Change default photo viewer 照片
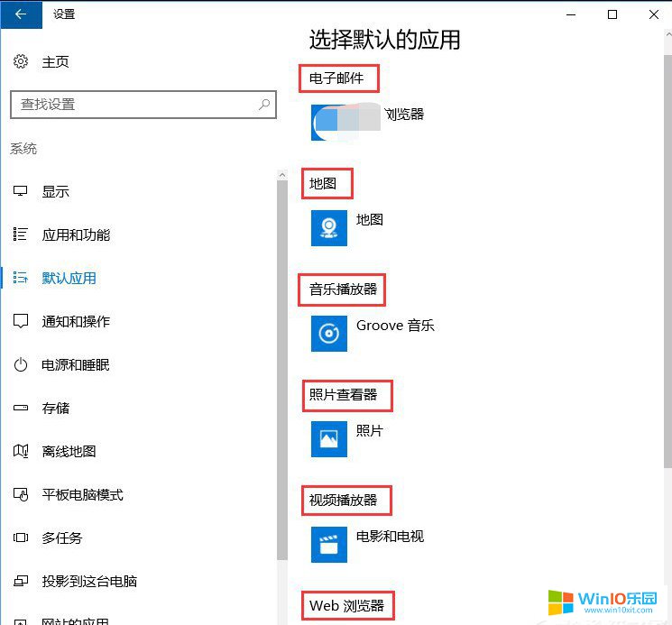672x625 pixels. (369, 431)
